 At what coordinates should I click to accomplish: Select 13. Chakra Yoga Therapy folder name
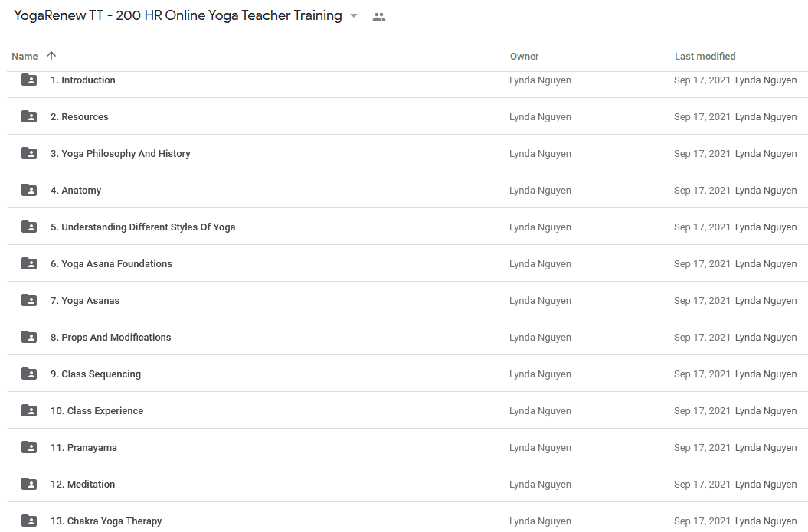click(106, 521)
